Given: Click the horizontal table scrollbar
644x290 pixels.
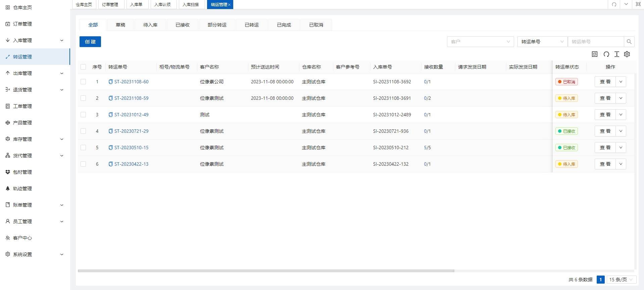Looking at the screenshot, I should click(266, 271).
